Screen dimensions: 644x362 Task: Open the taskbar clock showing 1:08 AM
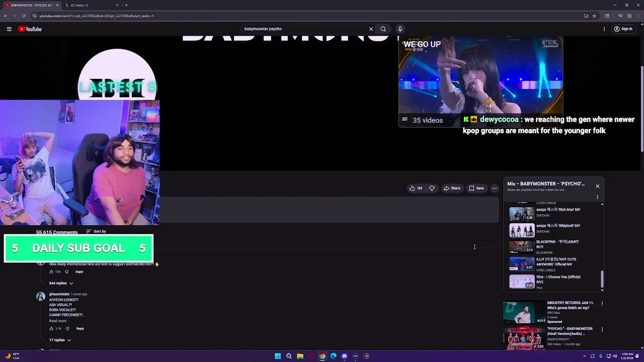click(x=627, y=356)
